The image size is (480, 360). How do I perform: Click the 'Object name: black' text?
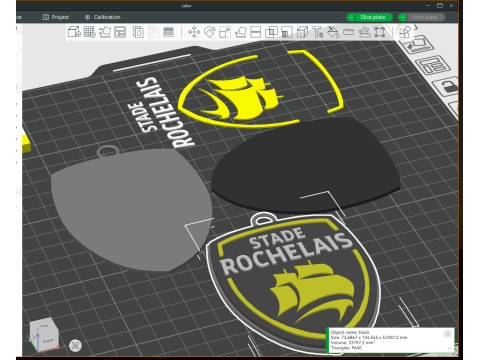(350, 332)
